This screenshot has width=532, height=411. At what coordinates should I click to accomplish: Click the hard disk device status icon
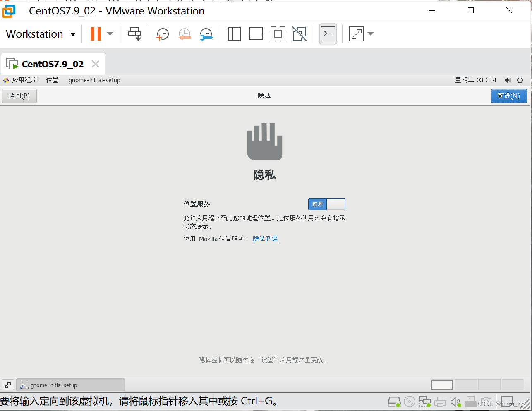point(394,402)
